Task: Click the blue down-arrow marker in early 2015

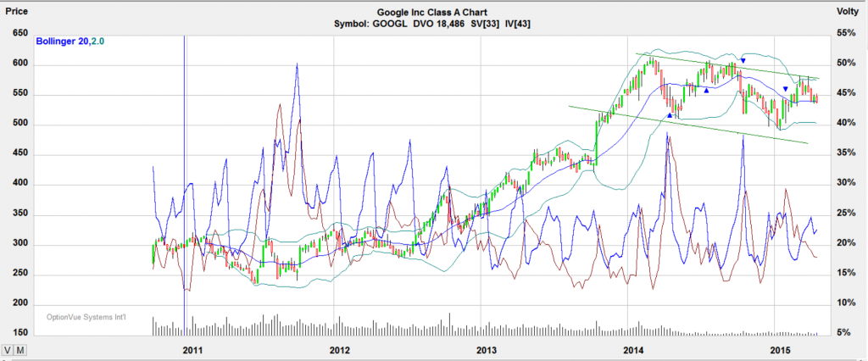Action: pos(786,89)
